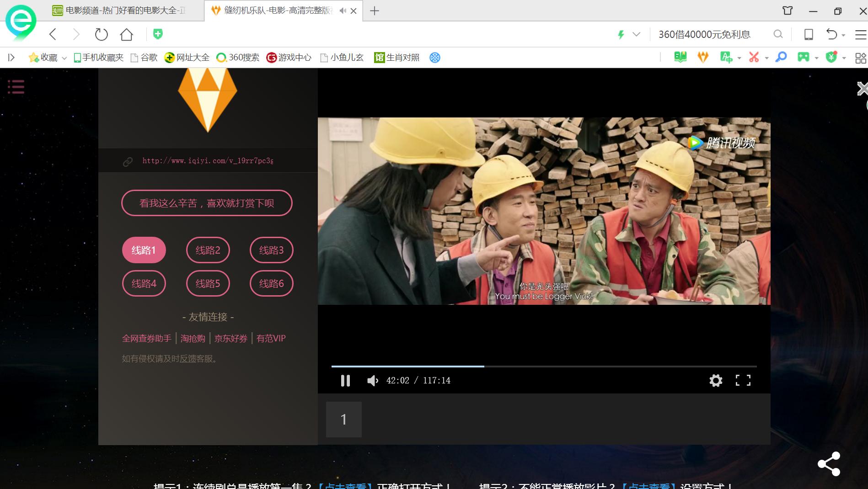Open the player settings gear
Viewport: 868px width, 489px height.
pos(716,380)
